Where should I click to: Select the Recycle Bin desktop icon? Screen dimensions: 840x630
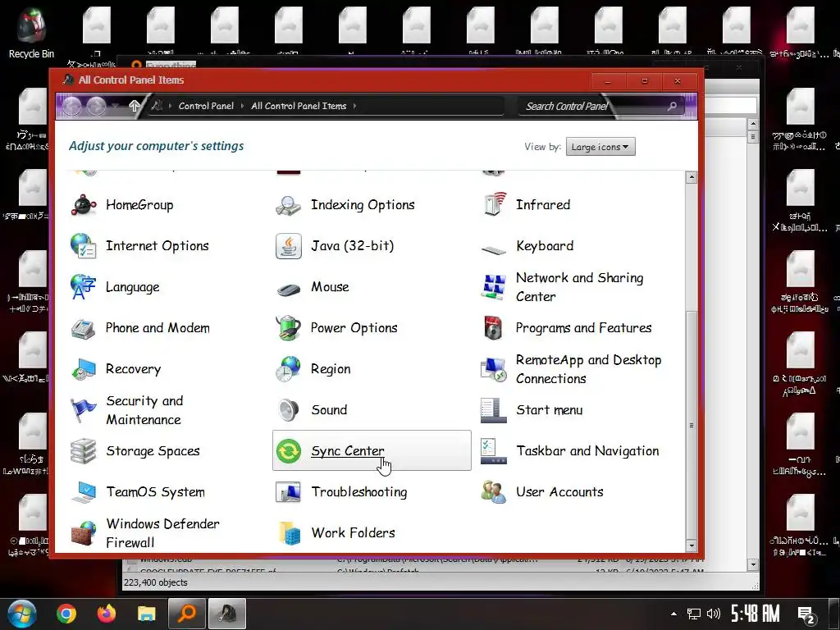(x=32, y=33)
